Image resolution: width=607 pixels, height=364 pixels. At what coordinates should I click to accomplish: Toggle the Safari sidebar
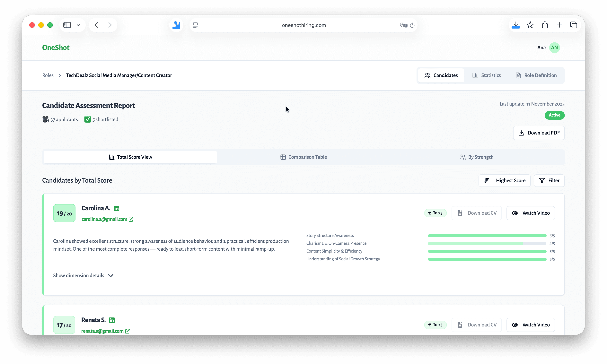point(67,25)
